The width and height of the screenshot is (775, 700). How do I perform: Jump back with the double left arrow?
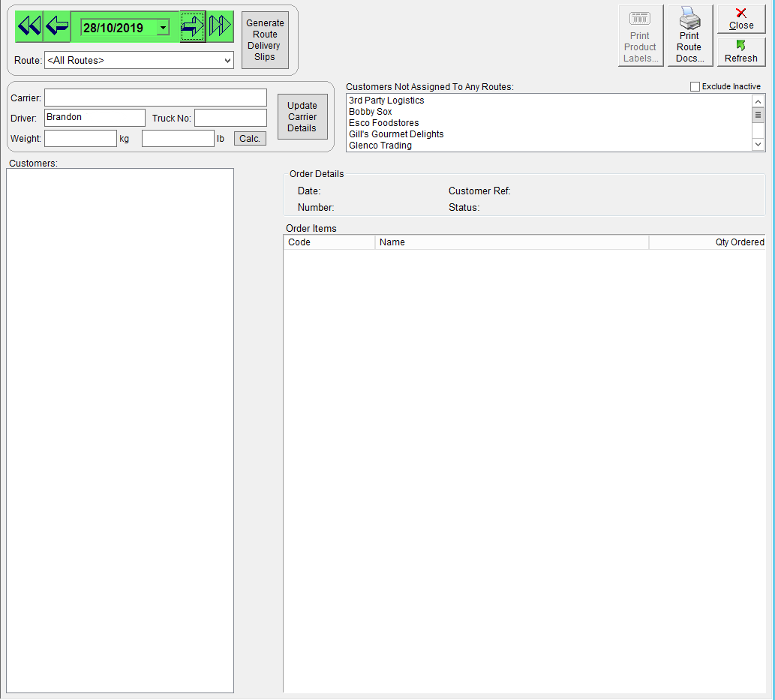click(29, 26)
